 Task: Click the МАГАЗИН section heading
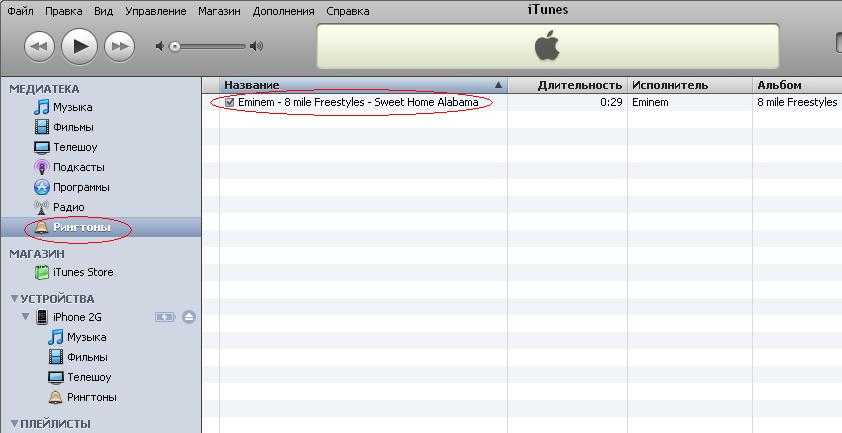coord(37,254)
